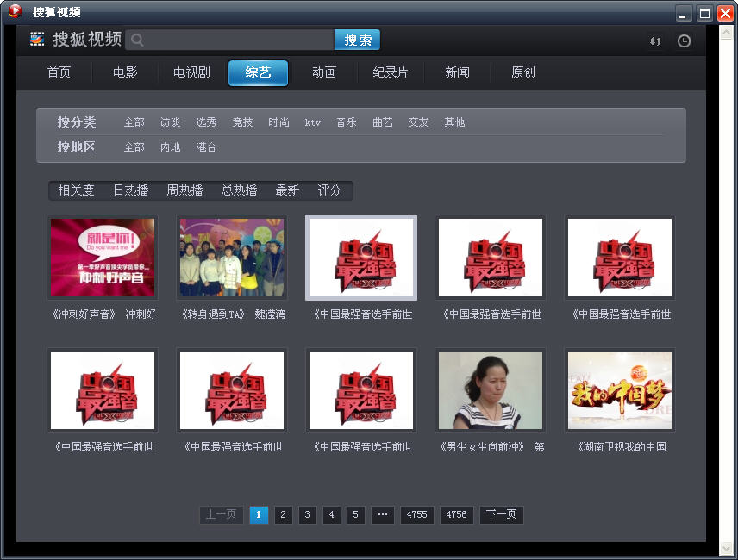Click the Sohu Video logo icon in header
738x560 pixels.
point(37,39)
